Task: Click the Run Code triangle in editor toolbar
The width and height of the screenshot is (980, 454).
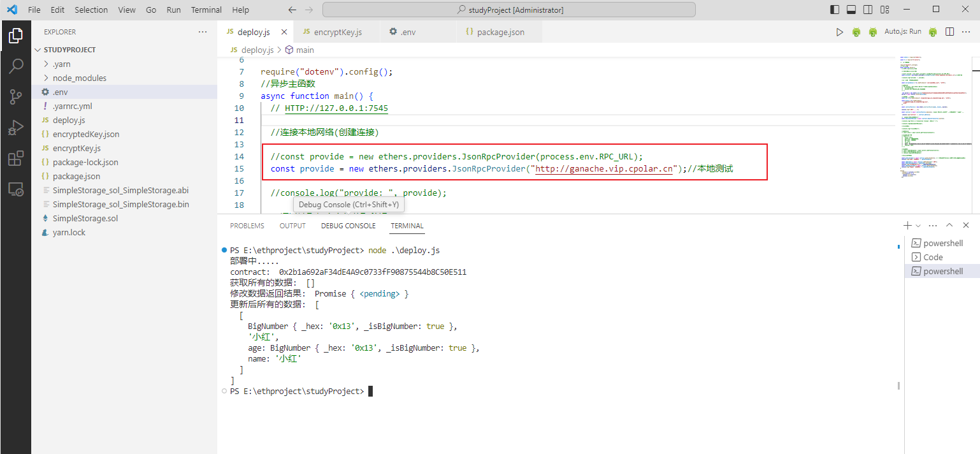Action: click(x=840, y=32)
